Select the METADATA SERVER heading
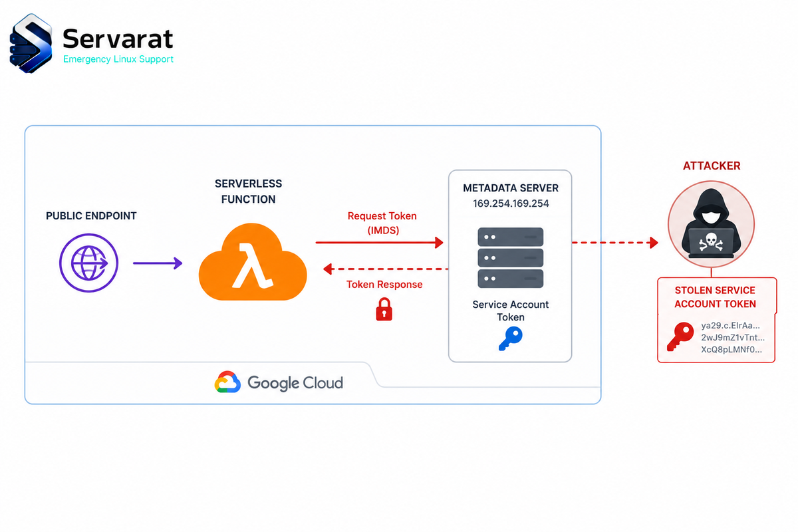This screenshot has height=532, width=798. (x=511, y=187)
